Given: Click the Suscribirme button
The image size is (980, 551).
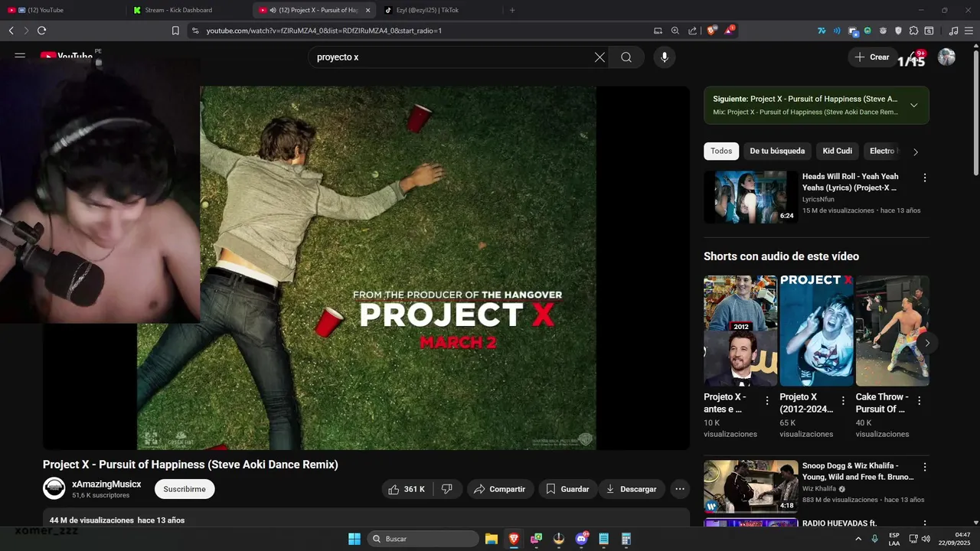Looking at the screenshot, I should (185, 489).
